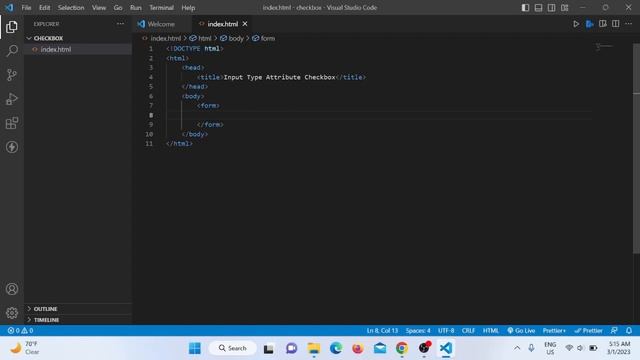Select index.html in the Explorer tree

pos(78,49)
